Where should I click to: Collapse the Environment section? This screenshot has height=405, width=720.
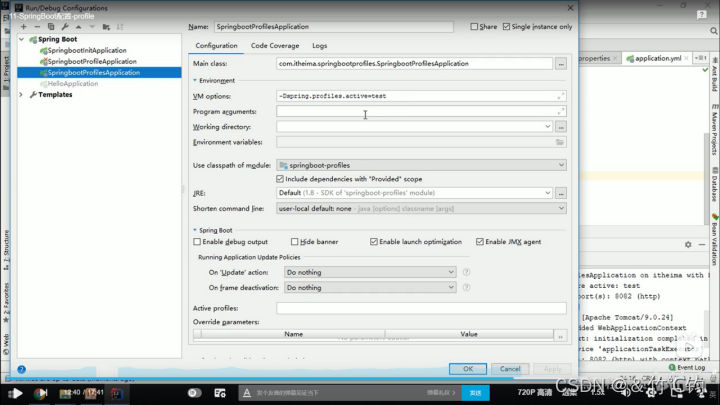coord(195,80)
